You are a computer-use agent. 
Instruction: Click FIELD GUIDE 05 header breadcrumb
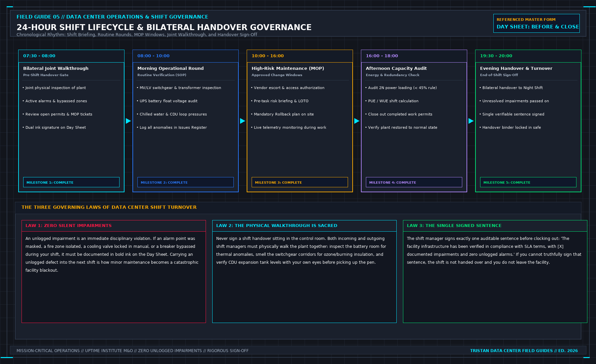point(112,17)
